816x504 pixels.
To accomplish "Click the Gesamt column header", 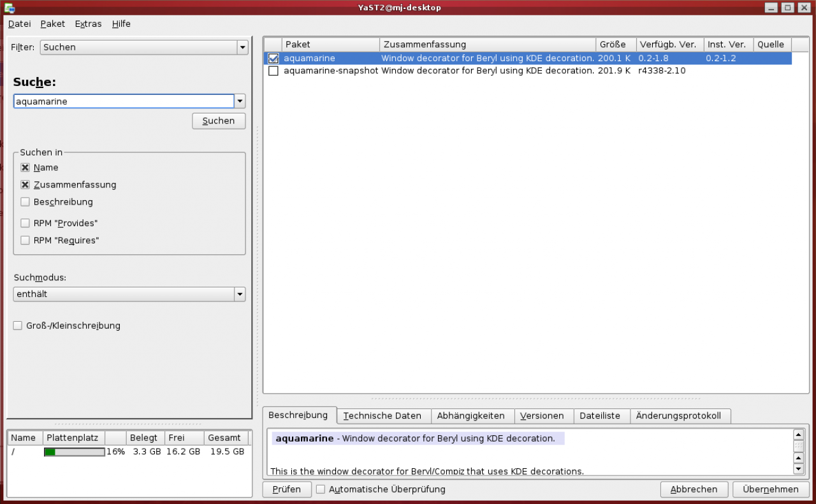I will [x=226, y=438].
